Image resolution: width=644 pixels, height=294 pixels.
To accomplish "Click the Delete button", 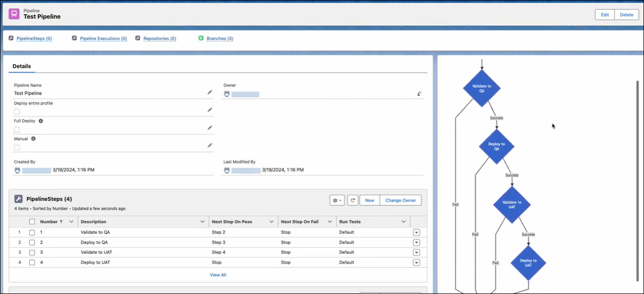I will [x=626, y=15].
